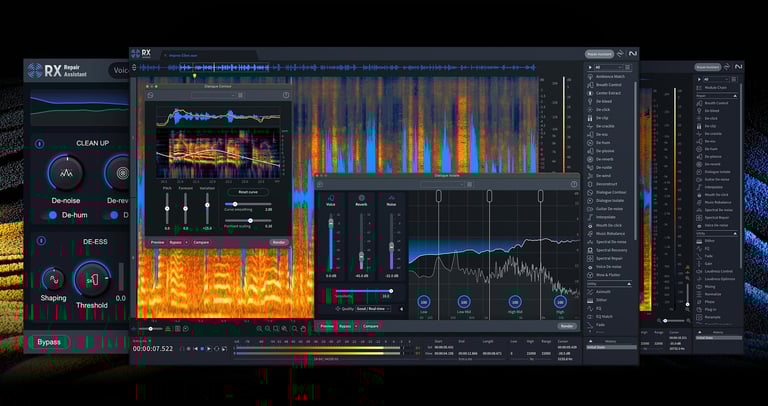Screen dimensions: 768x406
Task: Toggle Bypass in Dialogue Contour window
Action: point(175,242)
